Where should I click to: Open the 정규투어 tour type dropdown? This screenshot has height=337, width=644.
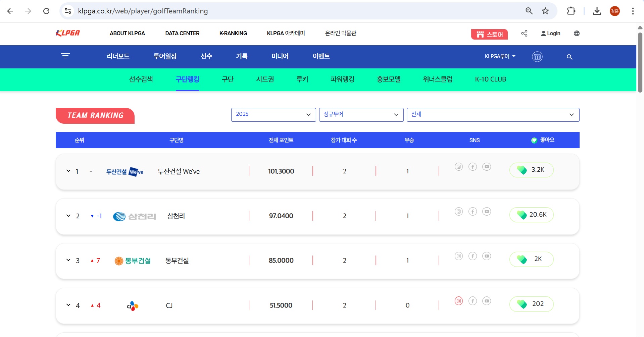361,115
